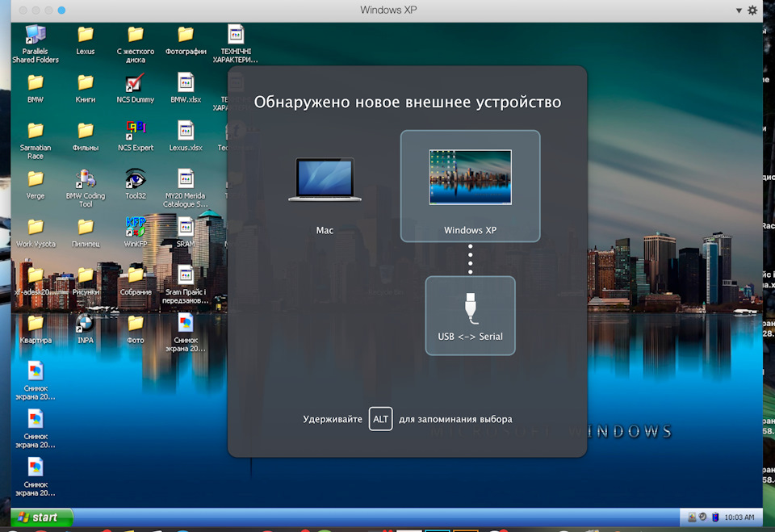Open the Sram Прайс document

point(186,284)
